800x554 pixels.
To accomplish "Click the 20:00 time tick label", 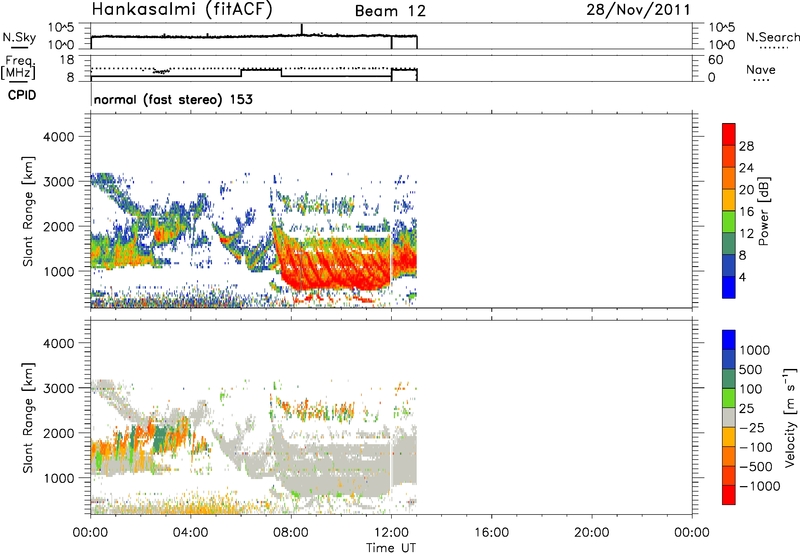I will point(592,533).
